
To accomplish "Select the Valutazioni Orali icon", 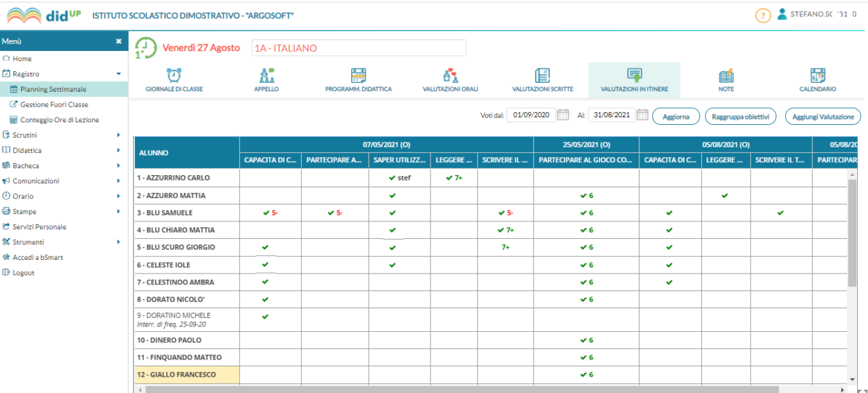I will point(450,75).
